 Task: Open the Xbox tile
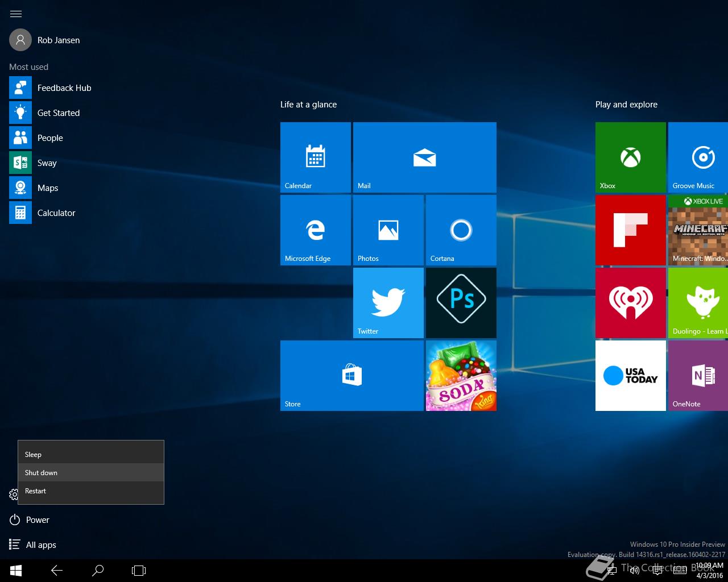[631, 157]
